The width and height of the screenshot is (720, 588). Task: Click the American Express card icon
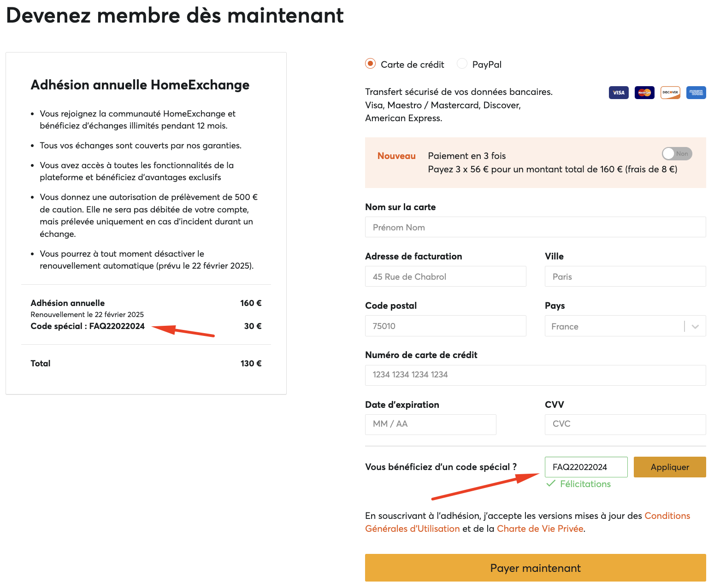coord(696,93)
